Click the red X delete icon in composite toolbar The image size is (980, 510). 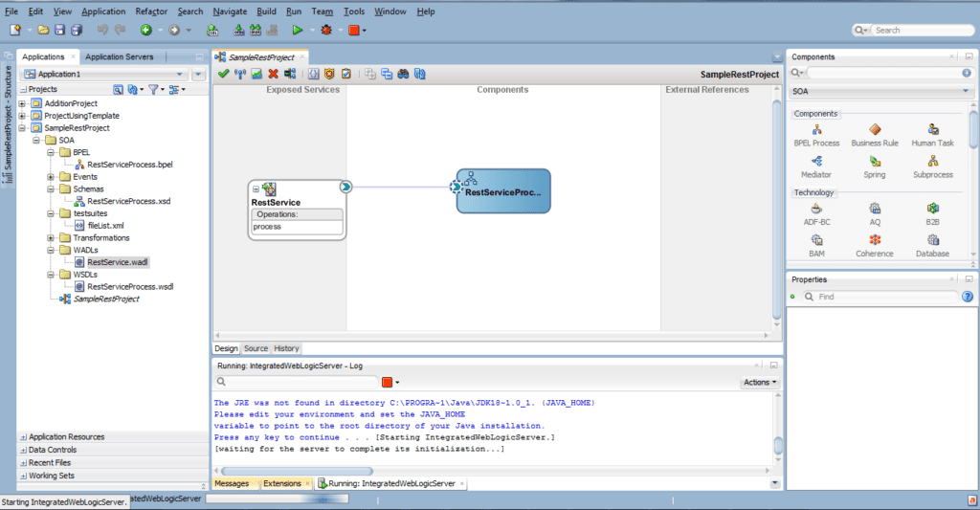click(273, 74)
